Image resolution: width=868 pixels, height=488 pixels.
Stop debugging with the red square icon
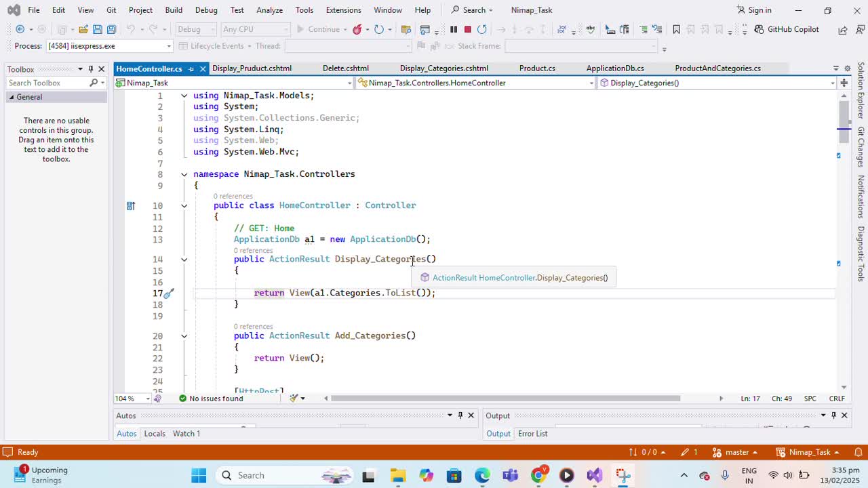[467, 29]
